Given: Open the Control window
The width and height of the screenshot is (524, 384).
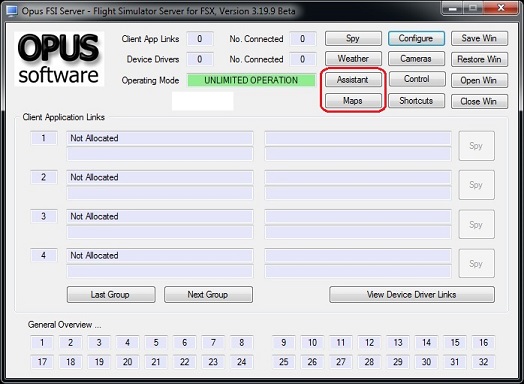Looking at the screenshot, I should click(417, 79).
